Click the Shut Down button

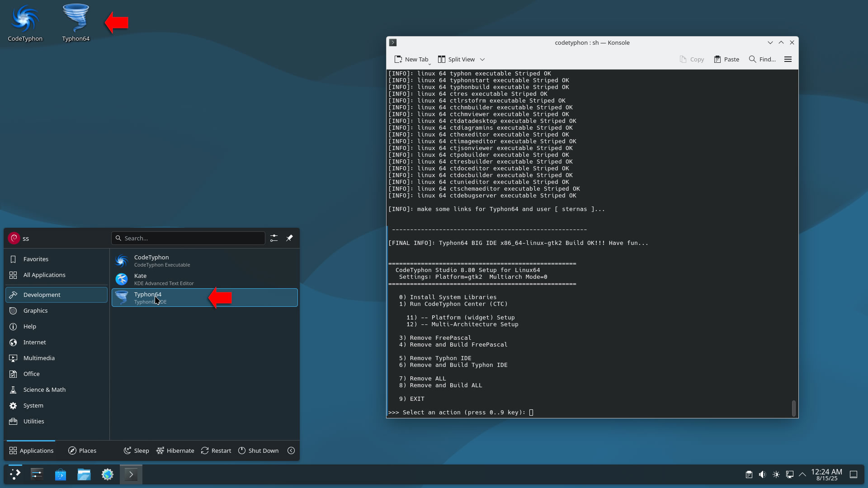click(258, 450)
